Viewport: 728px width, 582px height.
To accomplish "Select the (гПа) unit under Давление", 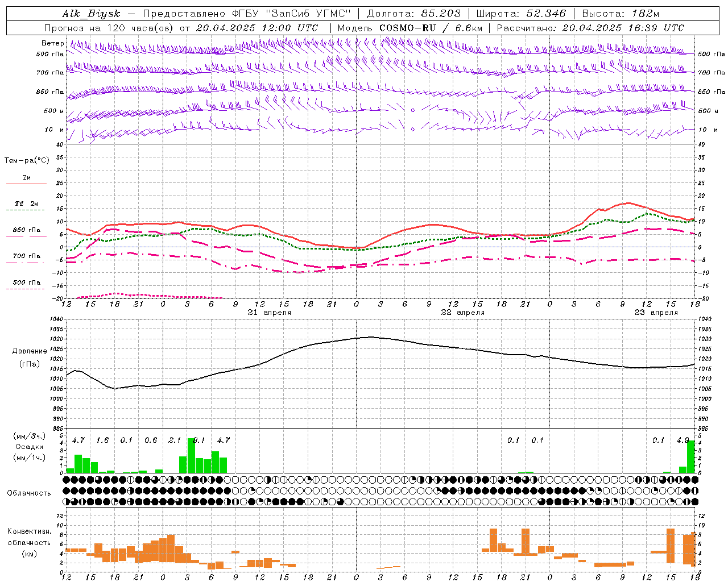I will (x=30, y=364).
